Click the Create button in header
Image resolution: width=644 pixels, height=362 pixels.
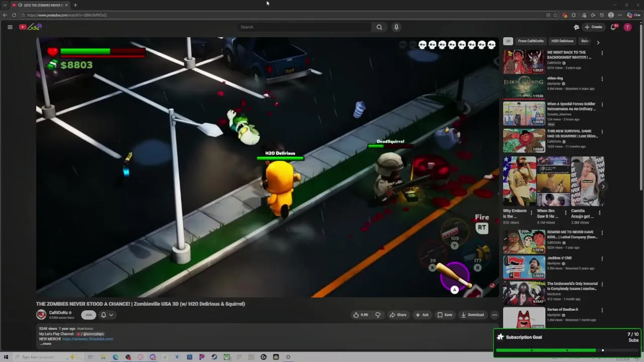pos(593,27)
